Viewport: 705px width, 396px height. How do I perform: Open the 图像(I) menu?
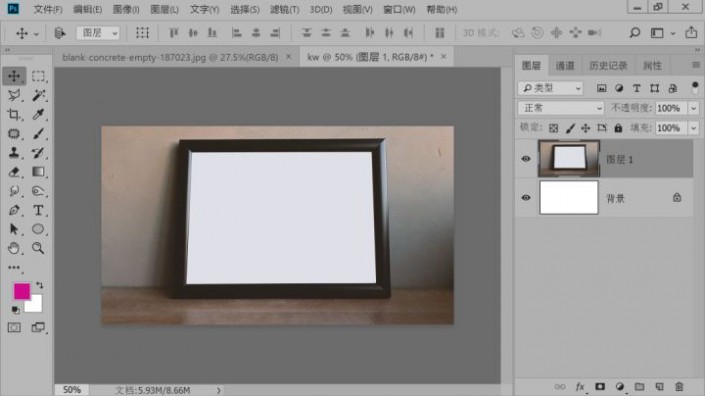point(126,9)
